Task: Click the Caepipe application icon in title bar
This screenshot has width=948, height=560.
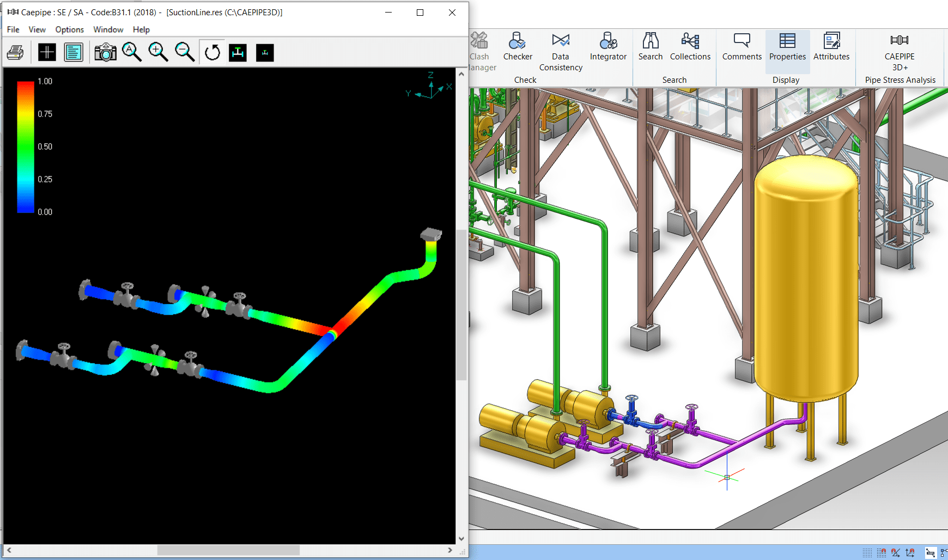Action: pyautogui.click(x=13, y=12)
